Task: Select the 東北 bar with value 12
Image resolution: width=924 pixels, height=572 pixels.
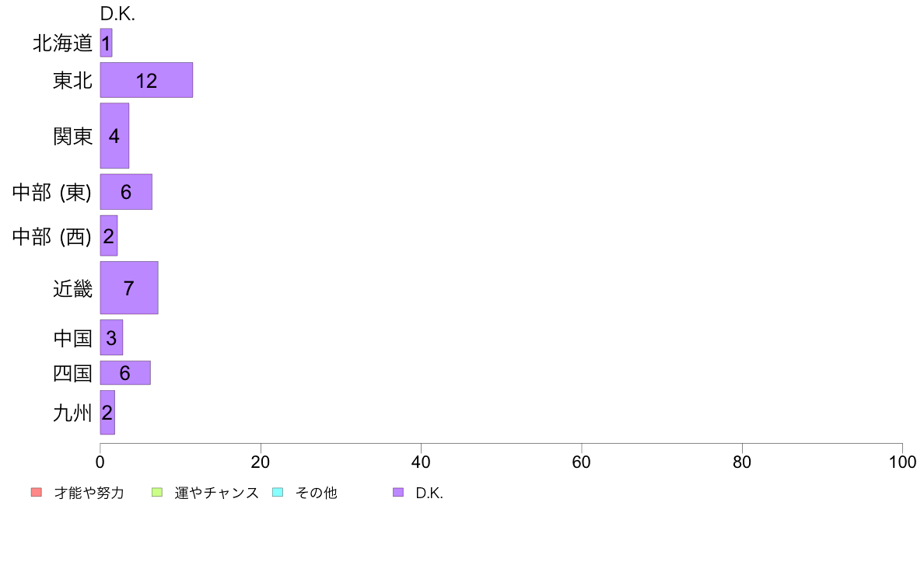Action: tap(146, 80)
